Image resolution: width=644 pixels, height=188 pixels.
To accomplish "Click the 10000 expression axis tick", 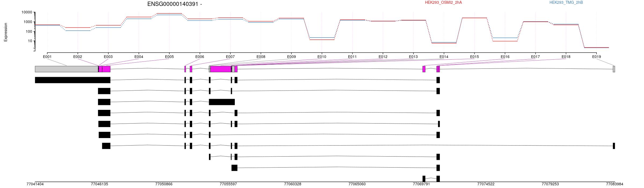I will (x=27, y=12).
